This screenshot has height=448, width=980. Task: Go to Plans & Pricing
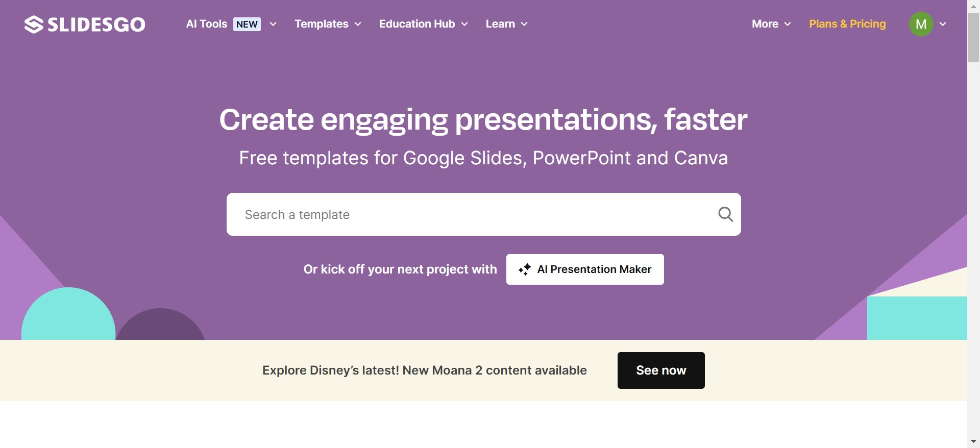click(x=847, y=24)
